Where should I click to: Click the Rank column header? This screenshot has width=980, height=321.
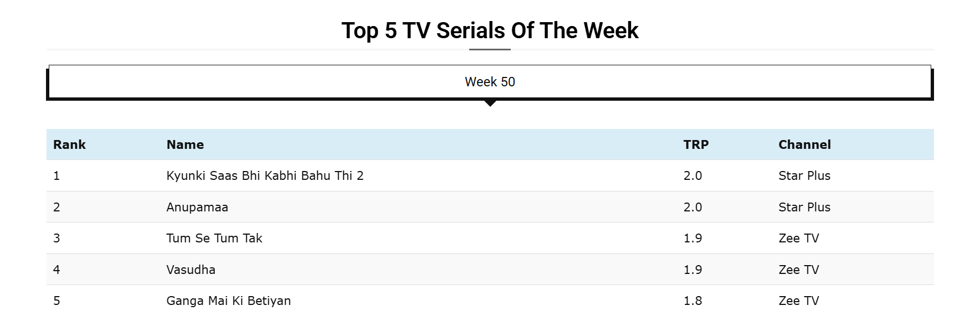click(69, 144)
